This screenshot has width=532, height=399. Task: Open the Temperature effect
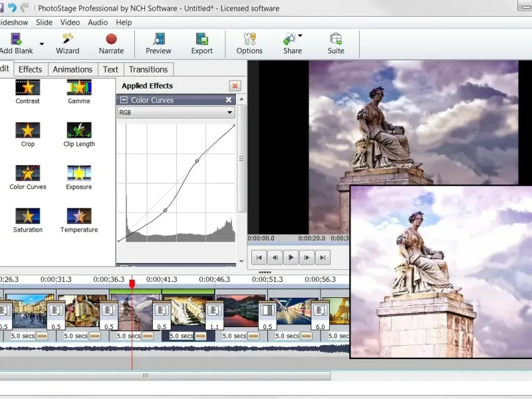pyautogui.click(x=78, y=217)
